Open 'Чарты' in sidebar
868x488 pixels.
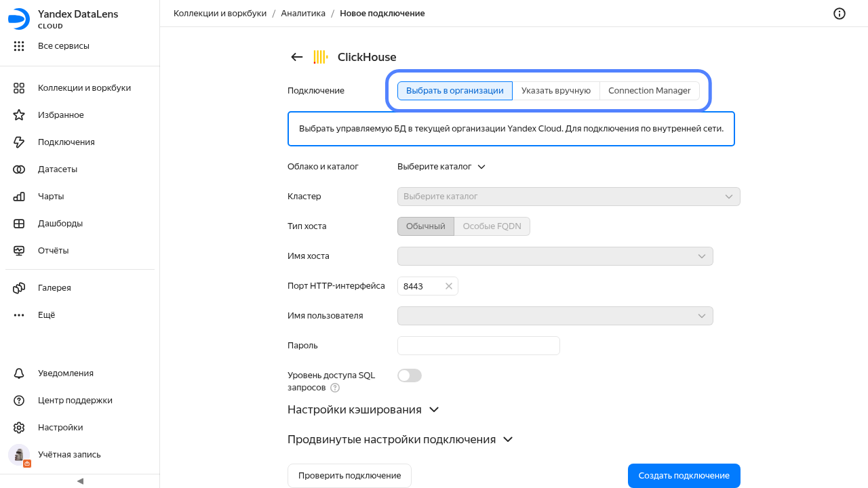[80, 197]
